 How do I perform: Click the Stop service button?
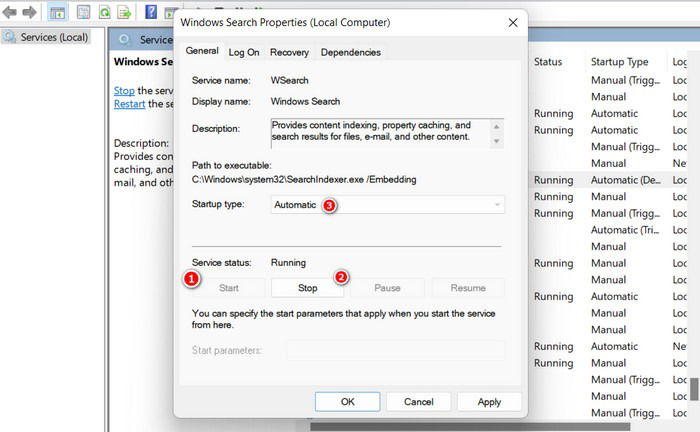click(x=308, y=288)
